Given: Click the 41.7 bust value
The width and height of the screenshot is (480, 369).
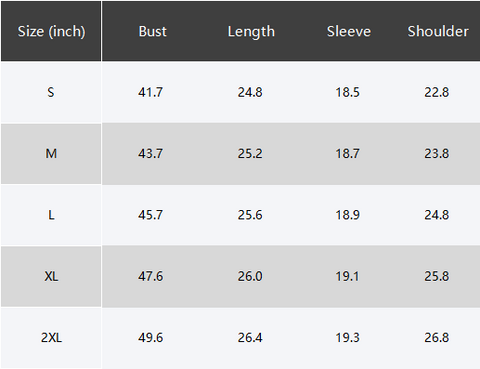Looking at the screenshot, I should [150, 92].
